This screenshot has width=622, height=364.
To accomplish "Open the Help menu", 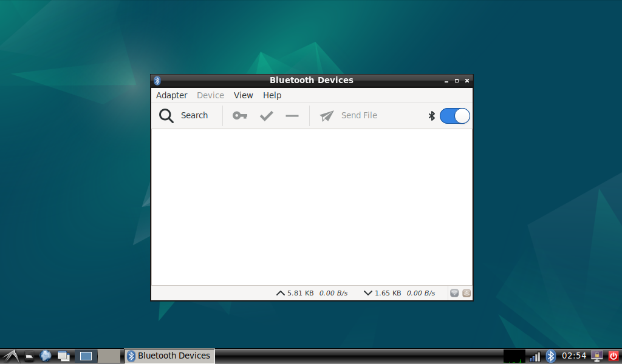I will [x=272, y=95].
